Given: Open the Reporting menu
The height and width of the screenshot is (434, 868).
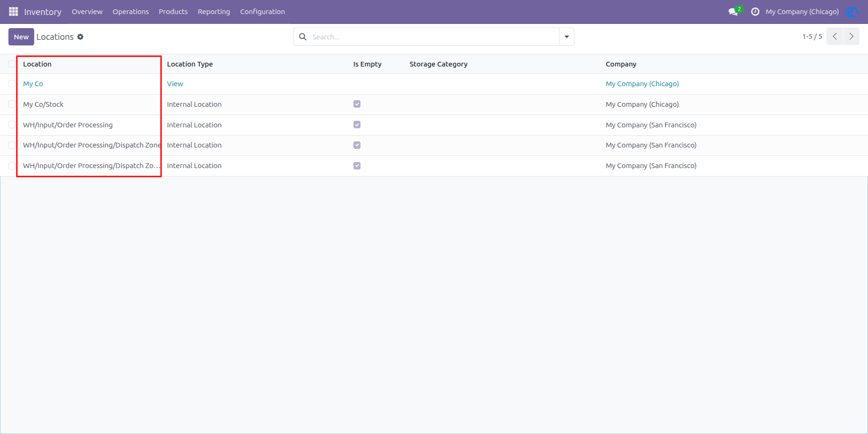Looking at the screenshot, I should (214, 12).
